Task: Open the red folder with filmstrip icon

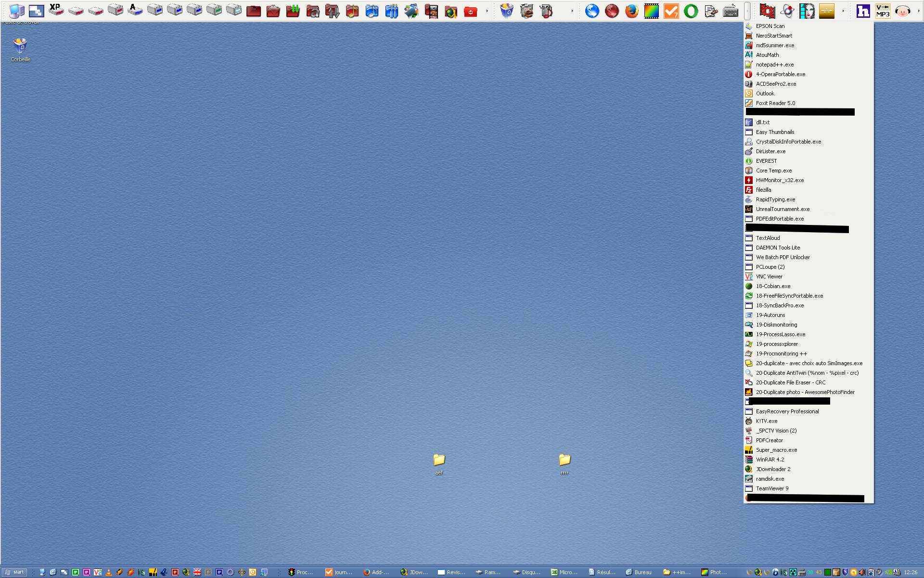Action: pos(431,11)
